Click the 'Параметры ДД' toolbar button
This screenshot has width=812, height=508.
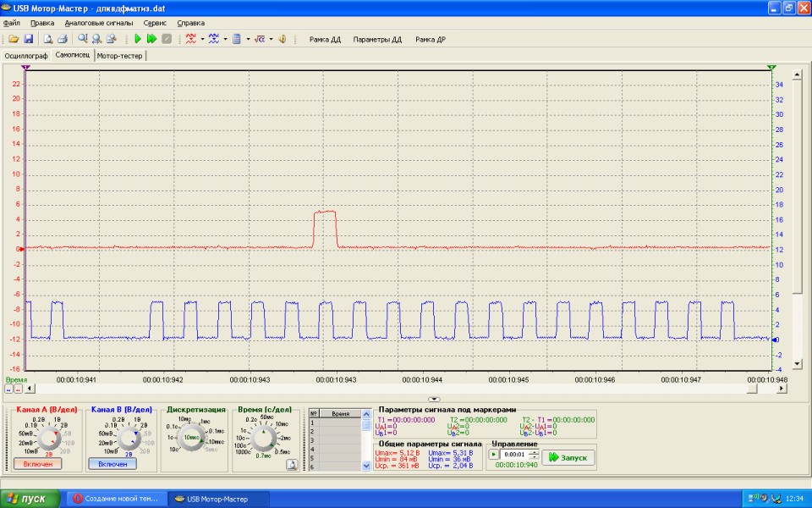(377, 39)
